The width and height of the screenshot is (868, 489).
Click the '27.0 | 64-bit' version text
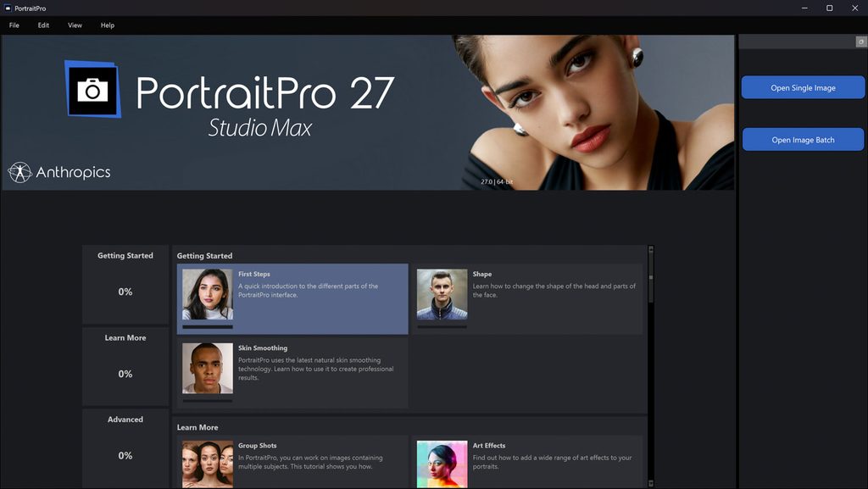click(x=497, y=181)
